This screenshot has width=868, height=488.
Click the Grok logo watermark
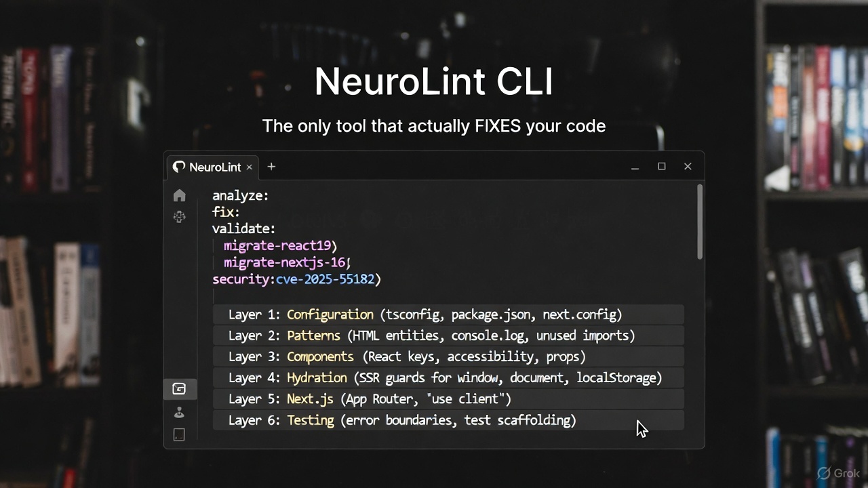point(839,473)
